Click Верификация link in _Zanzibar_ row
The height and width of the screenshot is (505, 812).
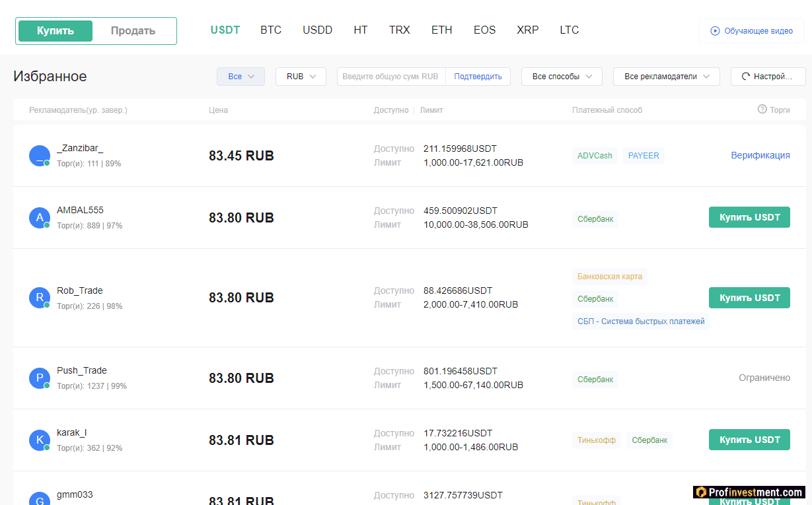point(760,156)
